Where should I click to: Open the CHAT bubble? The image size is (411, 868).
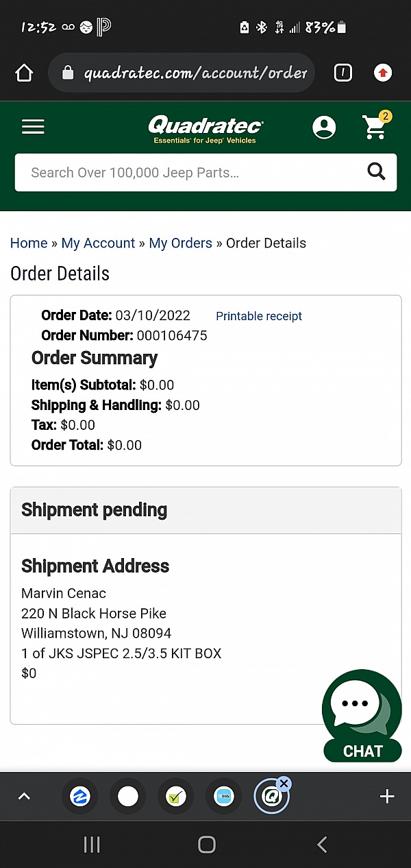point(362,716)
